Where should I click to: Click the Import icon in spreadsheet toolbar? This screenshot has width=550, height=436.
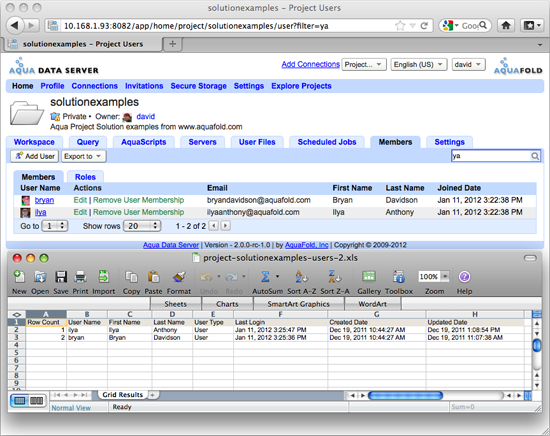[x=103, y=277]
